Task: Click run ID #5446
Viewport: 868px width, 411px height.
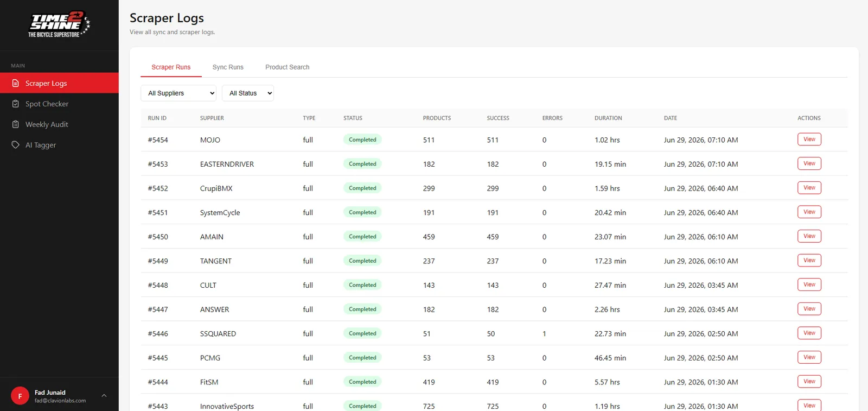Action: click(158, 334)
